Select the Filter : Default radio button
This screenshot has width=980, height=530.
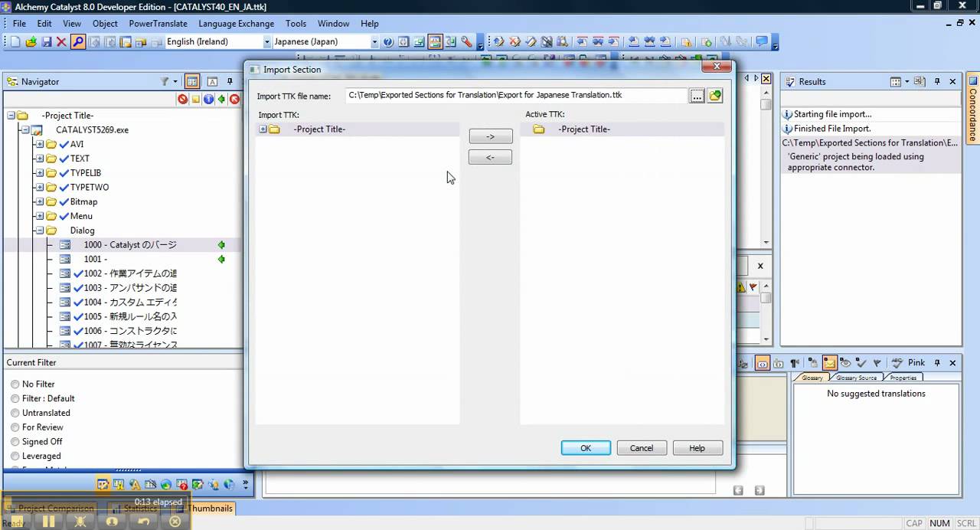[15, 399]
